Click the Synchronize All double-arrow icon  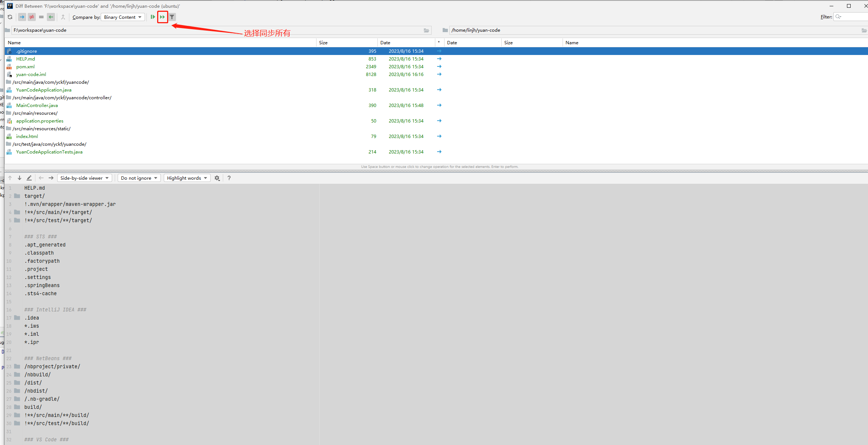[x=162, y=17]
